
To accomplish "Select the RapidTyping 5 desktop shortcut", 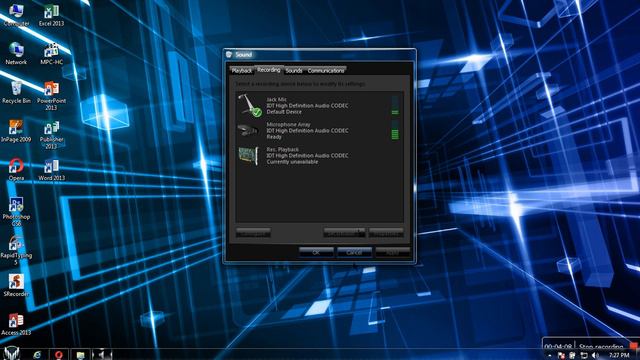I will 16,250.
